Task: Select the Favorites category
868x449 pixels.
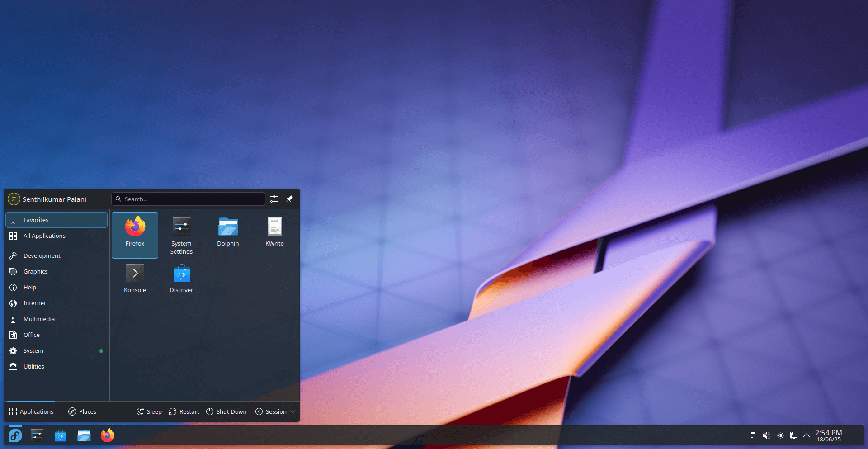Action: pyautogui.click(x=57, y=220)
